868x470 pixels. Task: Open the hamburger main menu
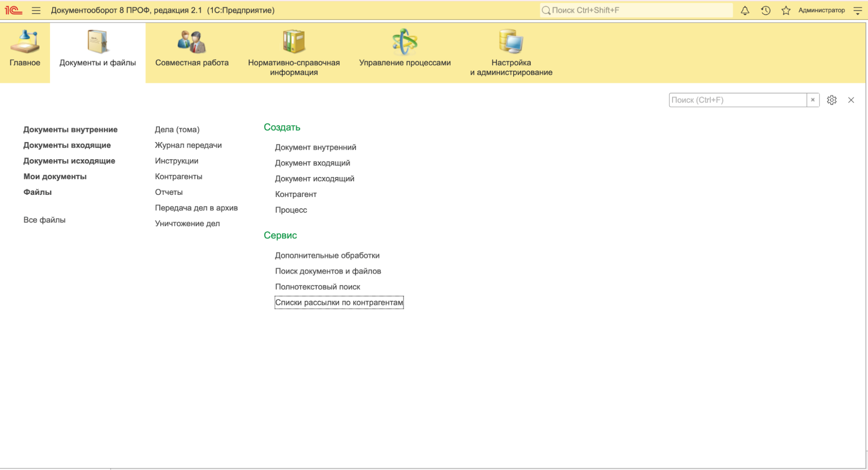[x=36, y=10]
